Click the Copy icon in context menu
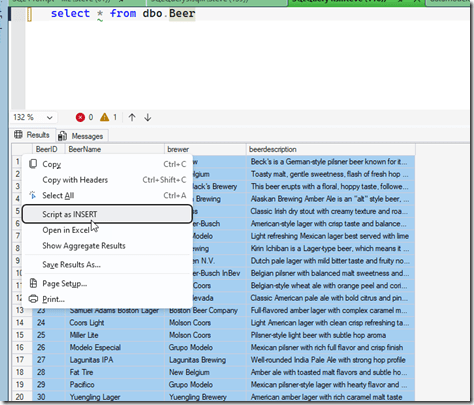This screenshot has width=474, height=405. [33, 164]
